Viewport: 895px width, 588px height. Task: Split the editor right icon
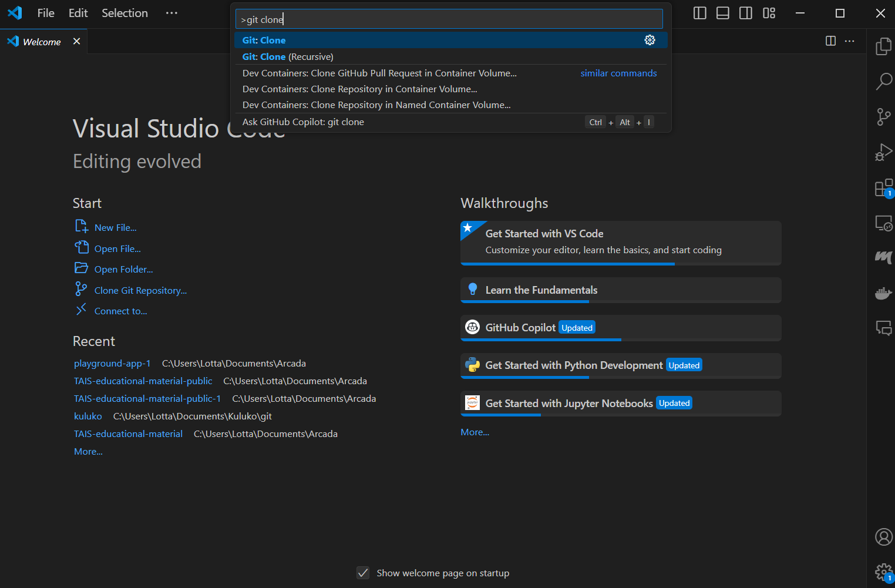(830, 41)
